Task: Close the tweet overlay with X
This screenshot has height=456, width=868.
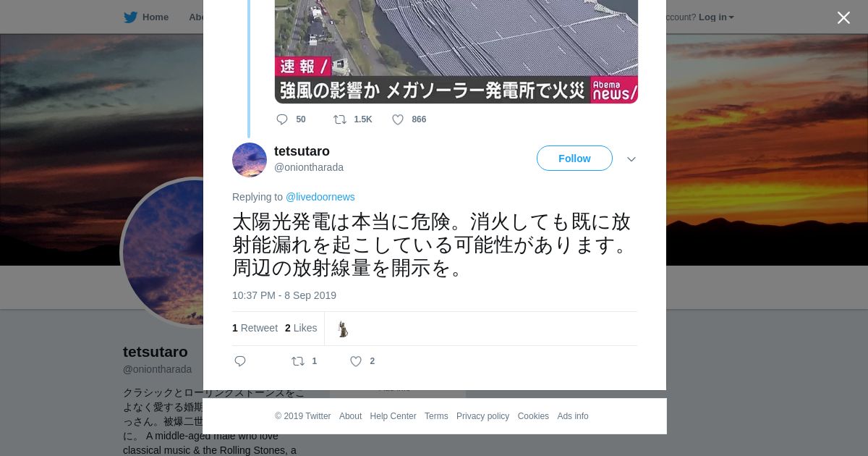Action: (843, 18)
